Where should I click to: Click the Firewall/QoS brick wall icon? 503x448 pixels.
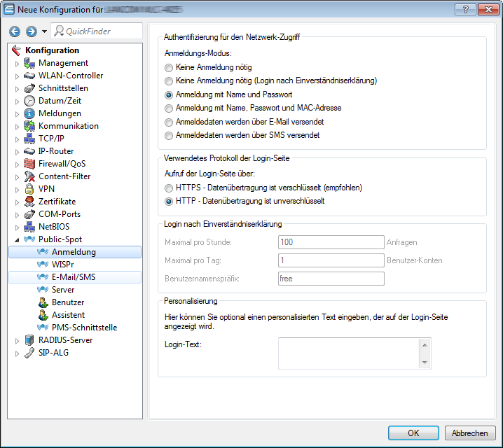29,164
